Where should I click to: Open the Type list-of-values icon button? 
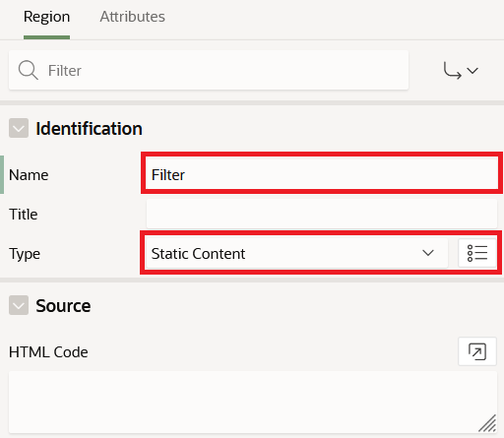(x=477, y=253)
